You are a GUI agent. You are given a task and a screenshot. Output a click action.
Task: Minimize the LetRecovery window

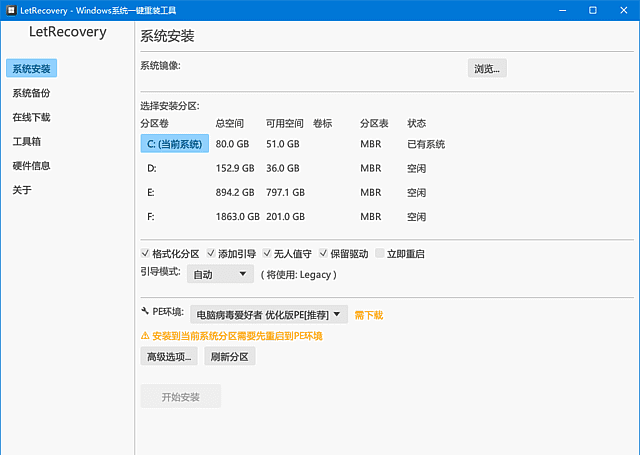tap(563, 10)
